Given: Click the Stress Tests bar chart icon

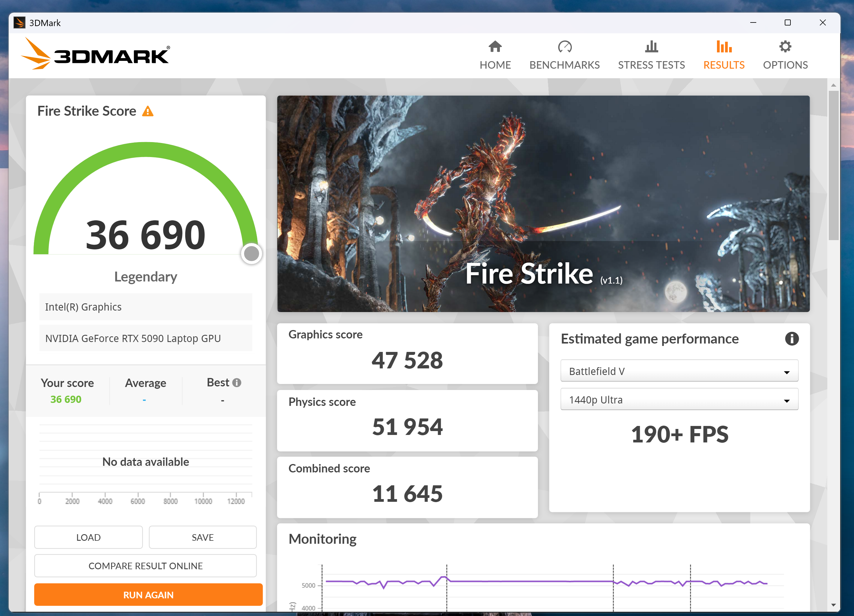Looking at the screenshot, I should (x=651, y=47).
